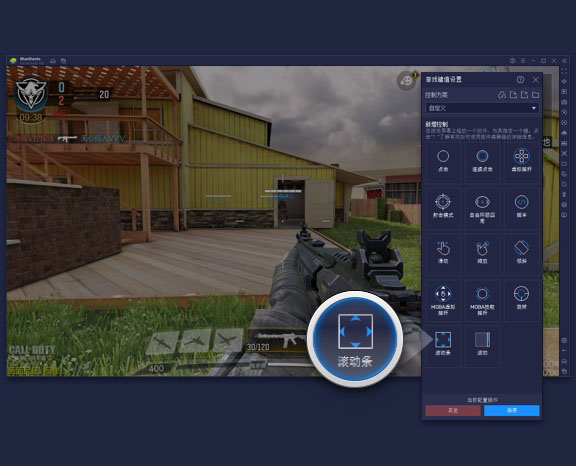Add the Repeated tap (连续点击) control

click(x=482, y=162)
